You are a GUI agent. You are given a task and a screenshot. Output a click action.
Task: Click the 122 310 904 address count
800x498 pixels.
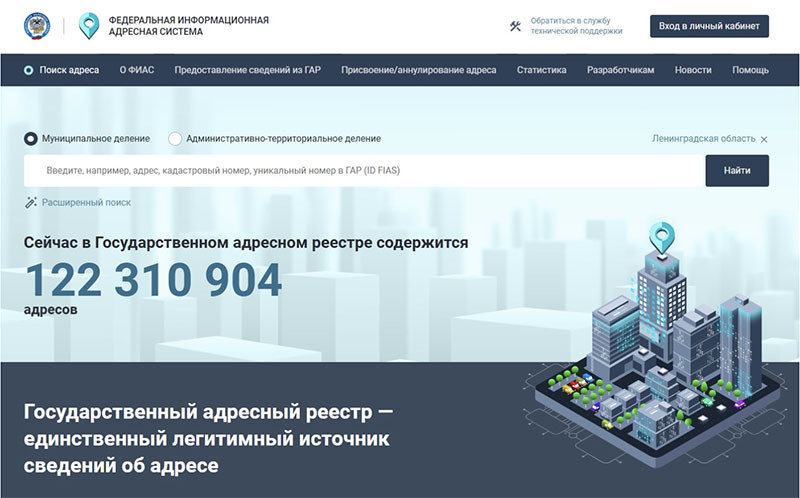pos(153,280)
